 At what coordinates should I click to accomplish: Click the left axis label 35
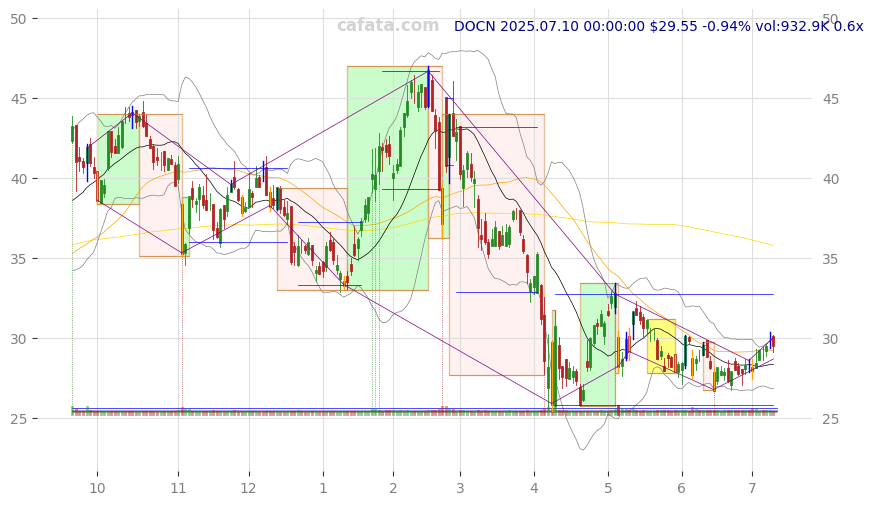(x=18, y=259)
